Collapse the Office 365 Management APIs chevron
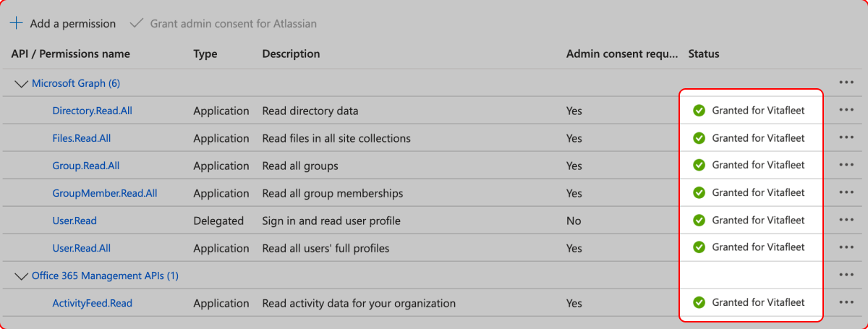The height and width of the screenshot is (329, 868). click(x=21, y=276)
